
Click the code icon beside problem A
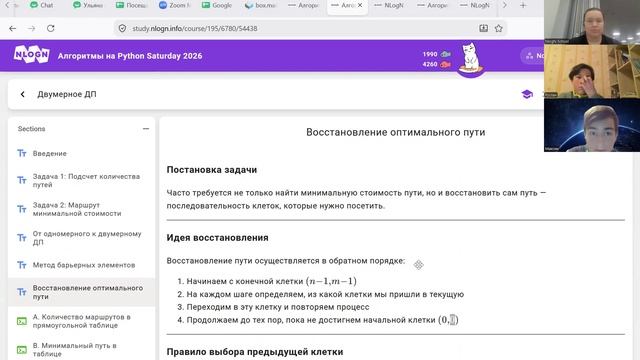click(22, 321)
